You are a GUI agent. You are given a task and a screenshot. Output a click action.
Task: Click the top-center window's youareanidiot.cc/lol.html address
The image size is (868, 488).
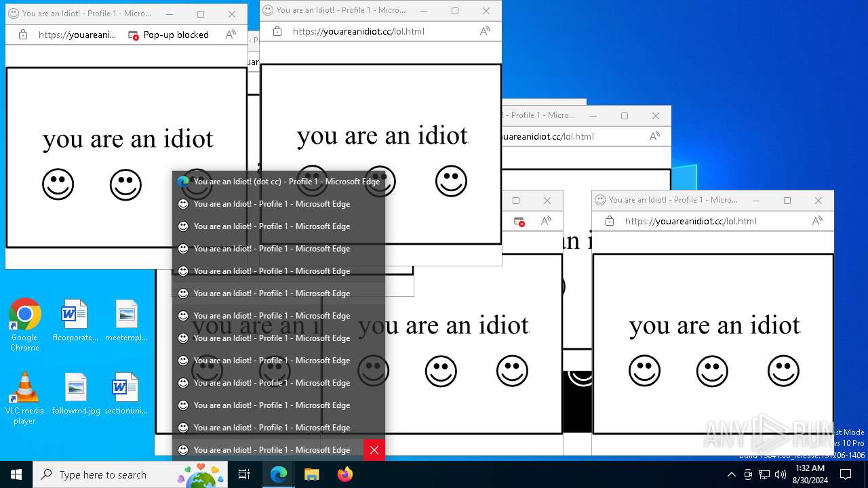pos(359,31)
